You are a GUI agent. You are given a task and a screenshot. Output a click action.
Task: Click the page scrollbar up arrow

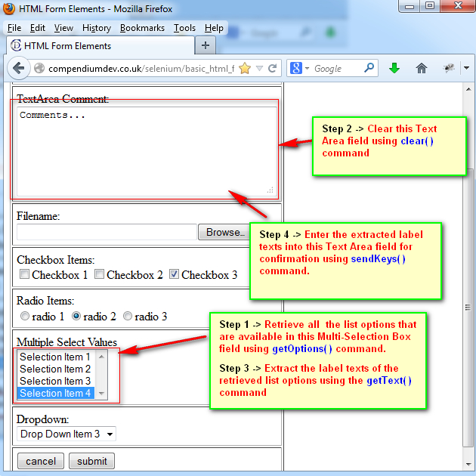pos(468,89)
